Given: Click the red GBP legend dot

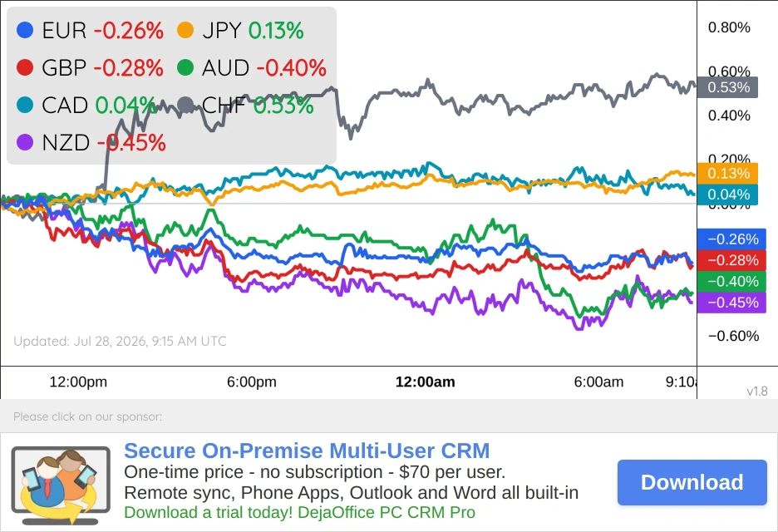Looking at the screenshot, I should (25, 67).
